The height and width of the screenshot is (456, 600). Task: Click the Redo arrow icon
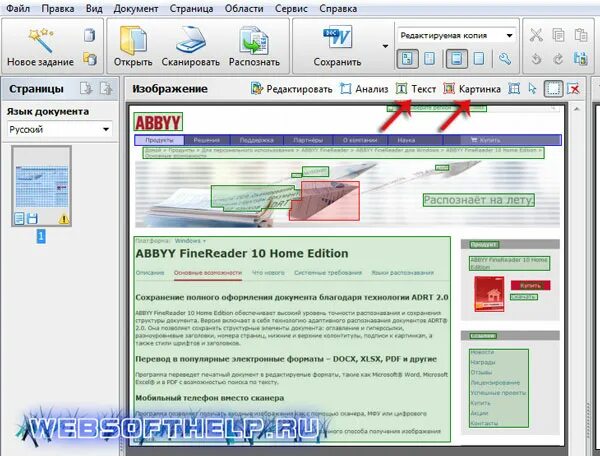tap(558, 59)
